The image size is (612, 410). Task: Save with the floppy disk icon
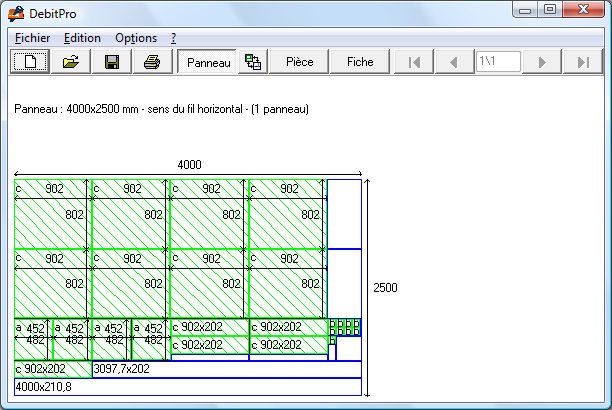tap(112, 61)
